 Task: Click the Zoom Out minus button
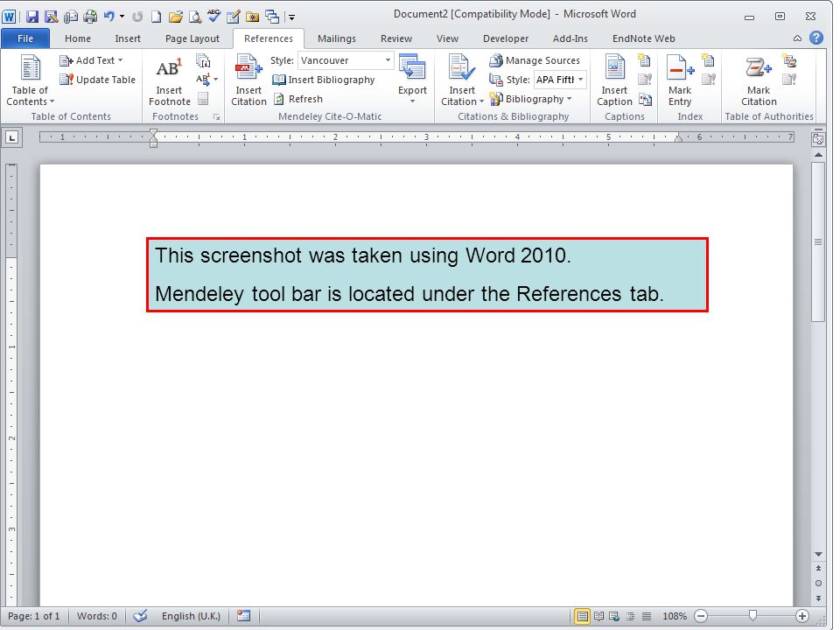[701, 616]
